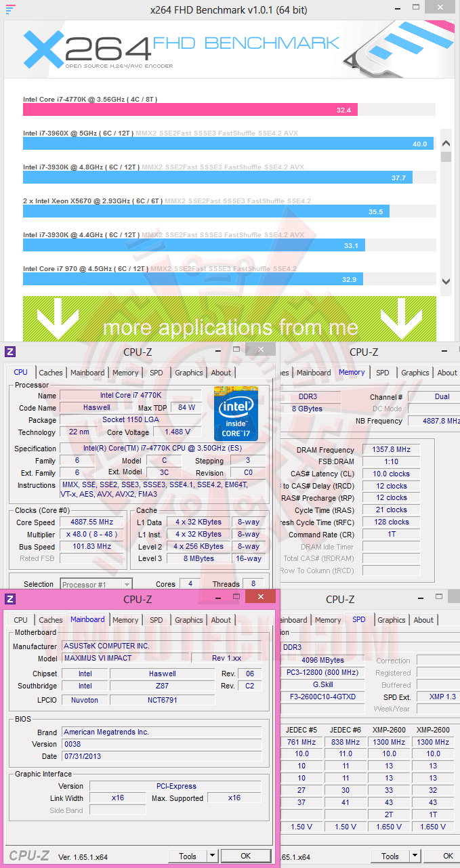The width and height of the screenshot is (460, 868).
Task: Click the BIOS Date '07/31/2013'
Action: (161, 756)
